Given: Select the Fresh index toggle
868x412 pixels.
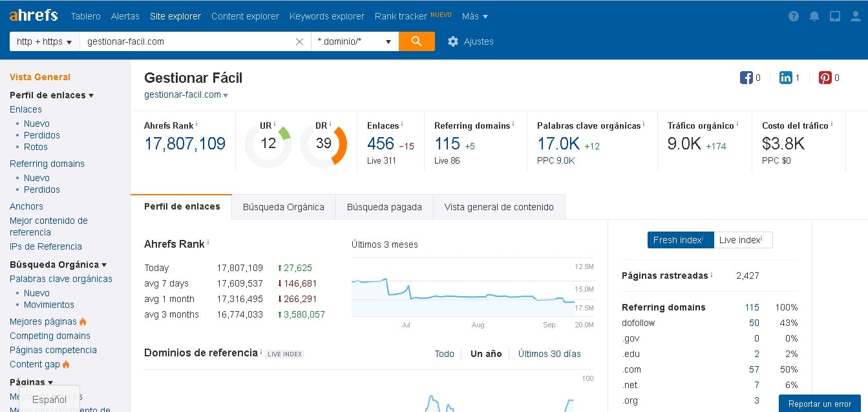Looking at the screenshot, I should [681, 240].
